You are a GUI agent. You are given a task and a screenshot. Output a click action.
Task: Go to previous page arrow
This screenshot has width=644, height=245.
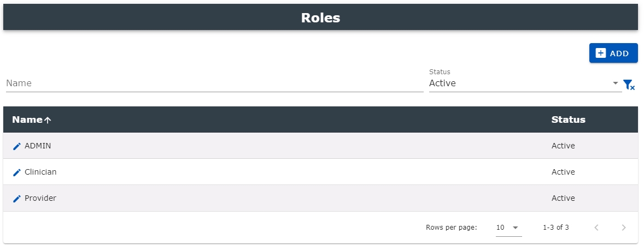pyautogui.click(x=597, y=228)
